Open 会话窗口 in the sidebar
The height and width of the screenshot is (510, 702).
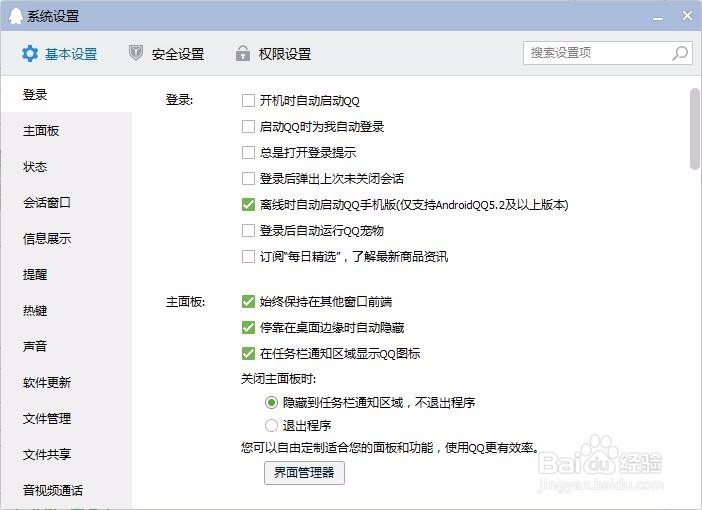pos(66,202)
